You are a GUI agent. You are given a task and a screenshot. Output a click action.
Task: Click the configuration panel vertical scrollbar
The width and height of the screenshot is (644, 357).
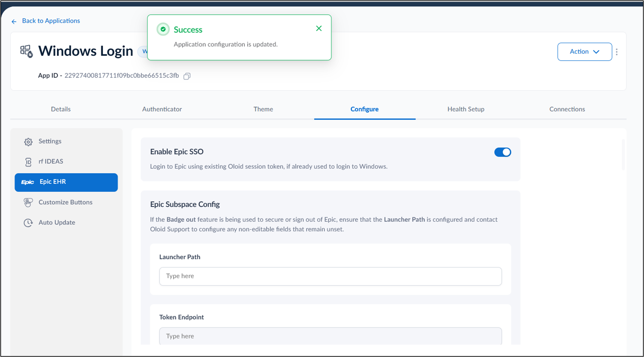pos(623,155)
